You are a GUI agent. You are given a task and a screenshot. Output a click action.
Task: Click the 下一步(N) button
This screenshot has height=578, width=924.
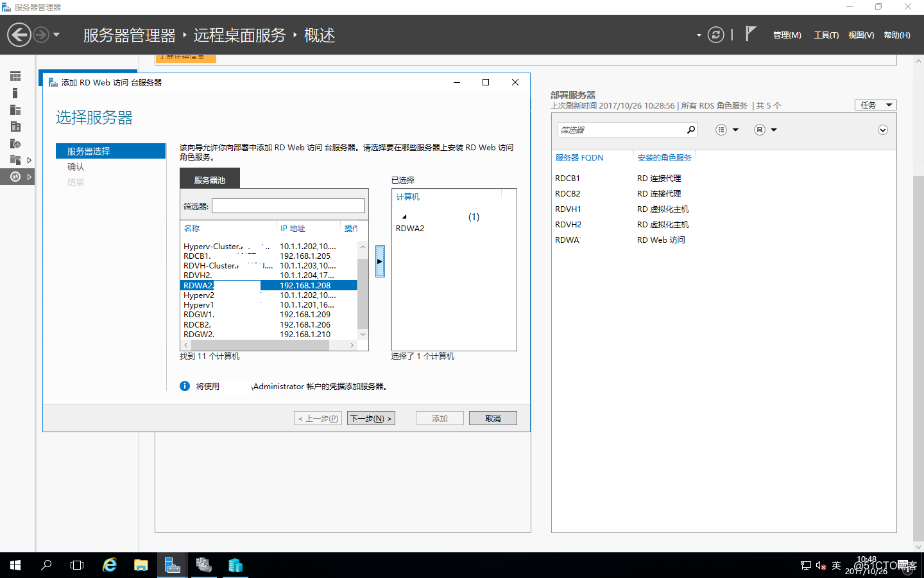[x=371, y=418]
